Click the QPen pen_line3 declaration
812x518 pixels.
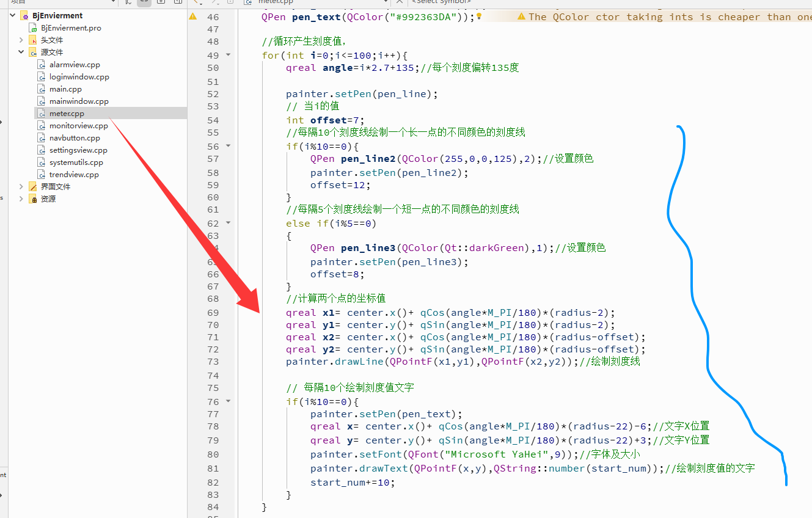tap(433, 248)
